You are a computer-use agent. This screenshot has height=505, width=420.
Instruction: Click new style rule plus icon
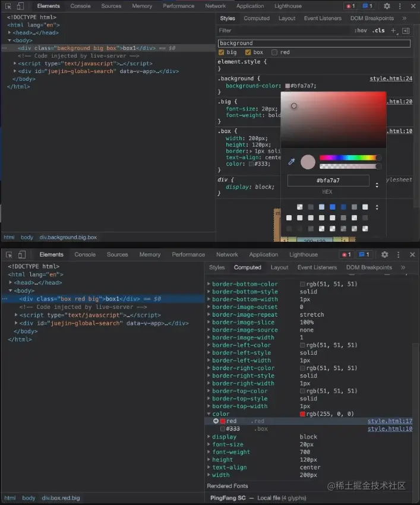click(x=394, y=30)
